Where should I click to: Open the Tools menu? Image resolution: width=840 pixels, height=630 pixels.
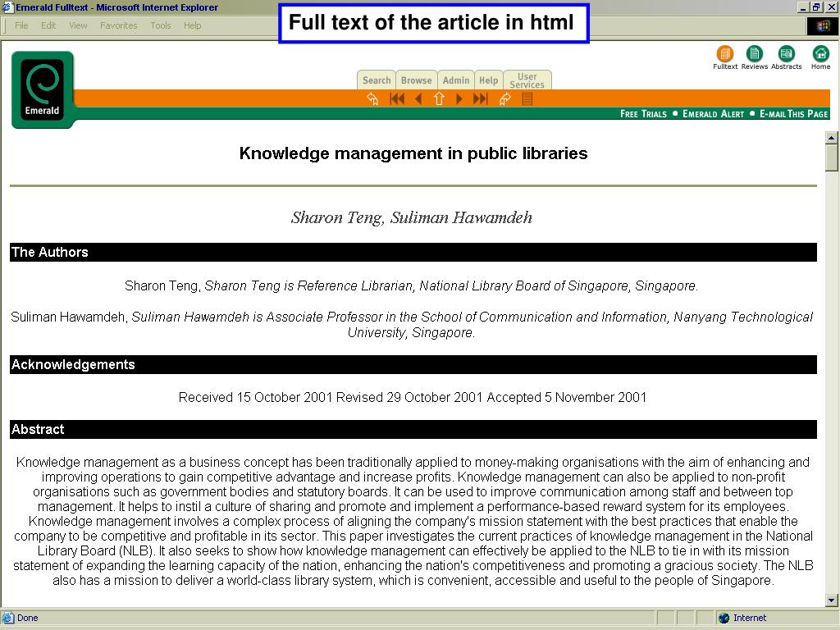[160, 25]
